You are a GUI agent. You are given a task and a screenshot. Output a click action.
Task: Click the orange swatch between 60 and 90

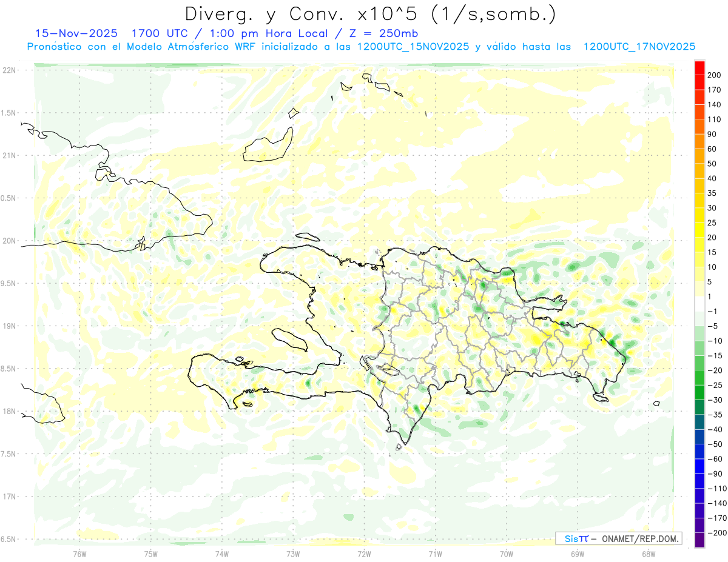tap(699, 141)
